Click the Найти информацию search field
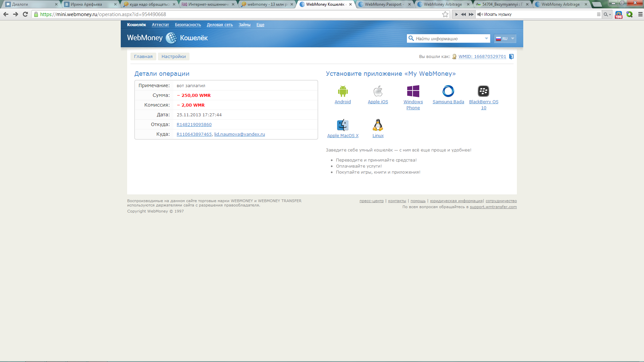The width and height of the screenshot is (644, 362). (x=448, y=39)
